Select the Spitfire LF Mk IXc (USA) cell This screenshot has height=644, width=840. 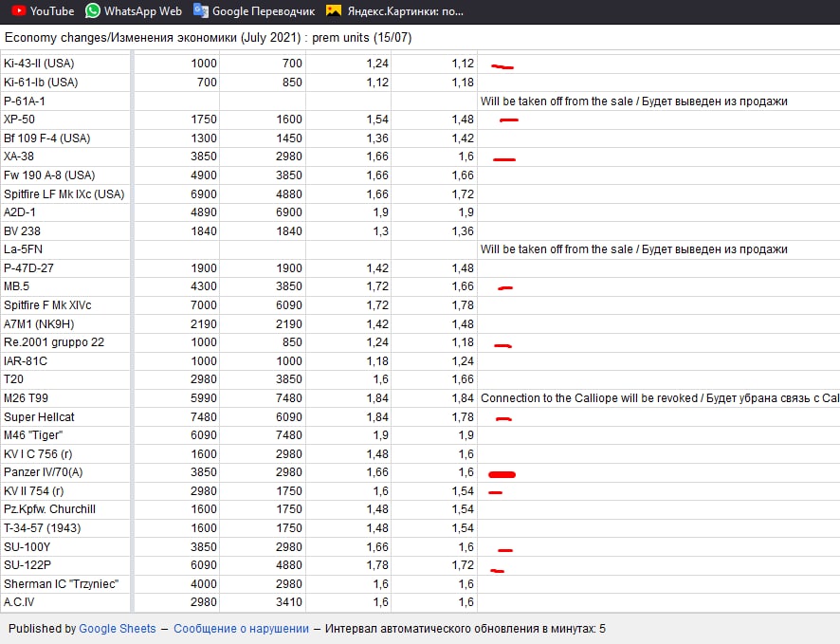click(64, 193)
